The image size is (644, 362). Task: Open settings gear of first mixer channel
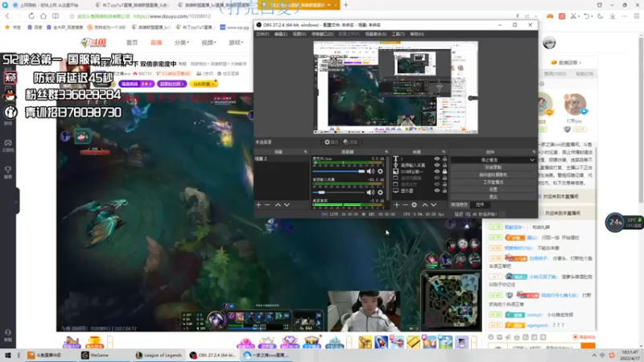[x=380, y=171]
